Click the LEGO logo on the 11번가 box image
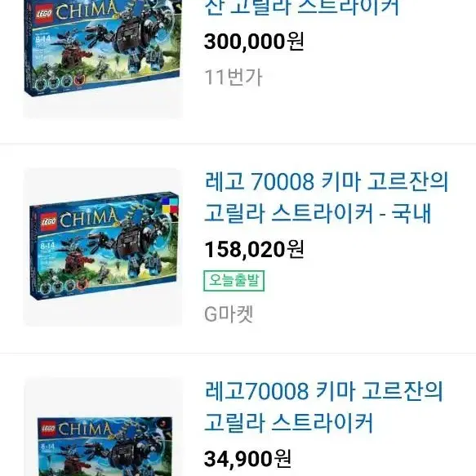 tap(44, 14)
